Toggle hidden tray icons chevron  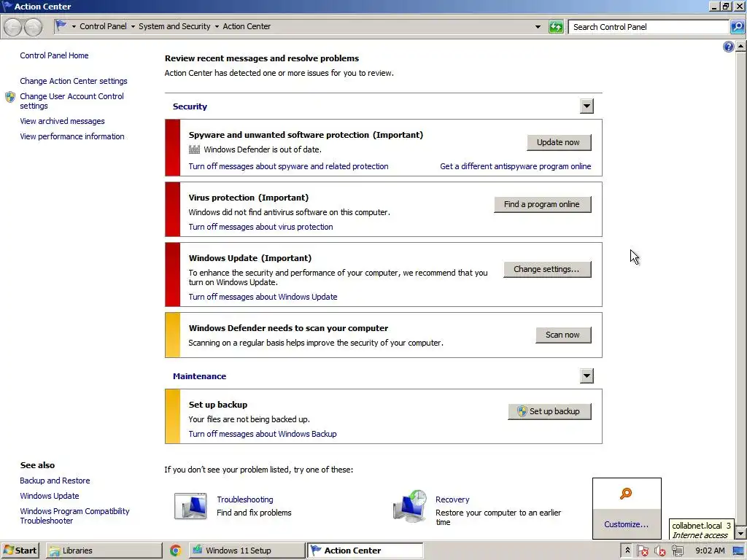pos(627,551)
